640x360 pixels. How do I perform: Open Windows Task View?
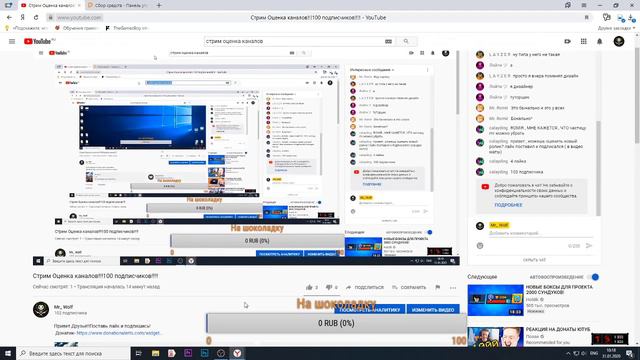(x=138, y=353)
